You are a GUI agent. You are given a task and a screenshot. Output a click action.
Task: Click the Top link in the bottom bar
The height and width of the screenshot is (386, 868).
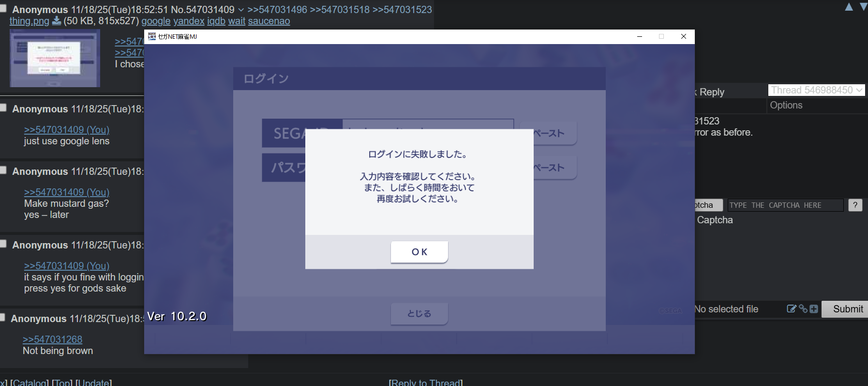click(x=62, y=382)
